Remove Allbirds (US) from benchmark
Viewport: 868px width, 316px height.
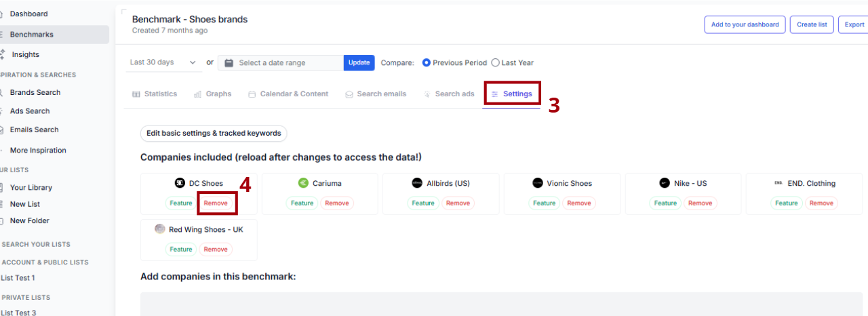coord(458,203)
